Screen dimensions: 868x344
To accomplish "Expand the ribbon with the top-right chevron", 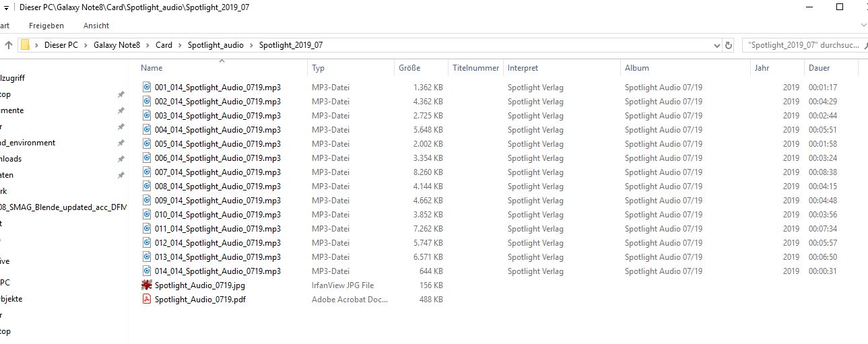I will 863,25.
